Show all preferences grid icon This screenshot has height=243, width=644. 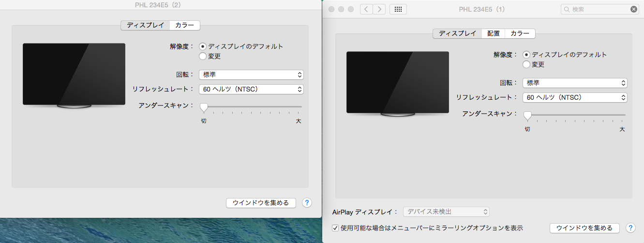coord(398,9)
